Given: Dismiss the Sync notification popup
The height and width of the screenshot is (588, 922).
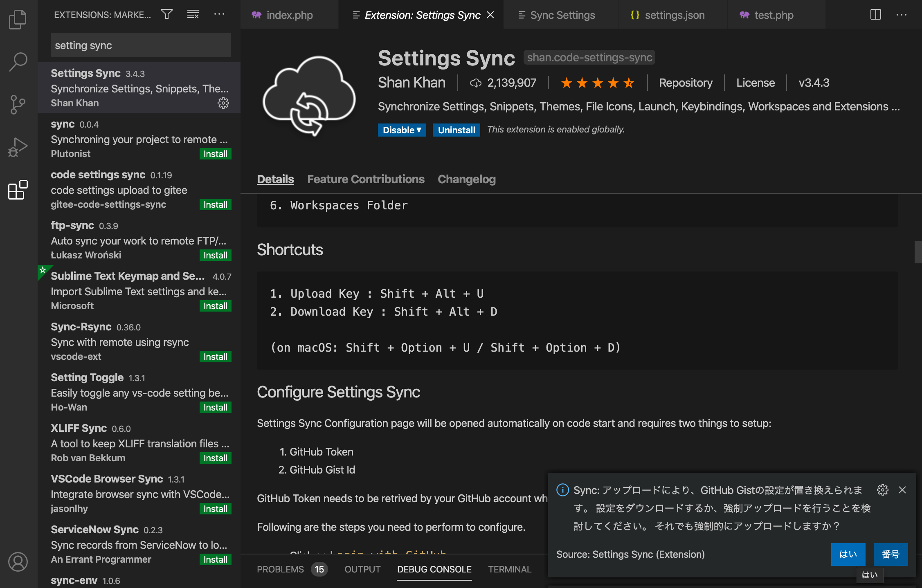Looking at the screenshot, I should [902, 490].
